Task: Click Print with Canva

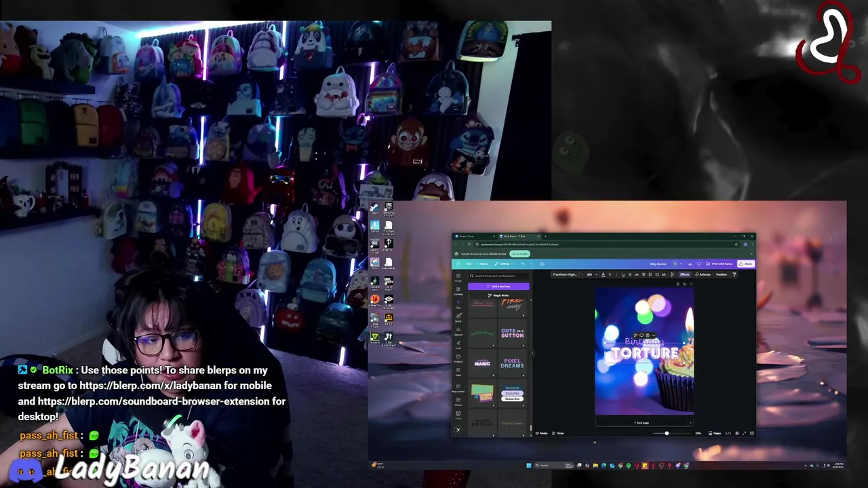Action: coord(719,264)
